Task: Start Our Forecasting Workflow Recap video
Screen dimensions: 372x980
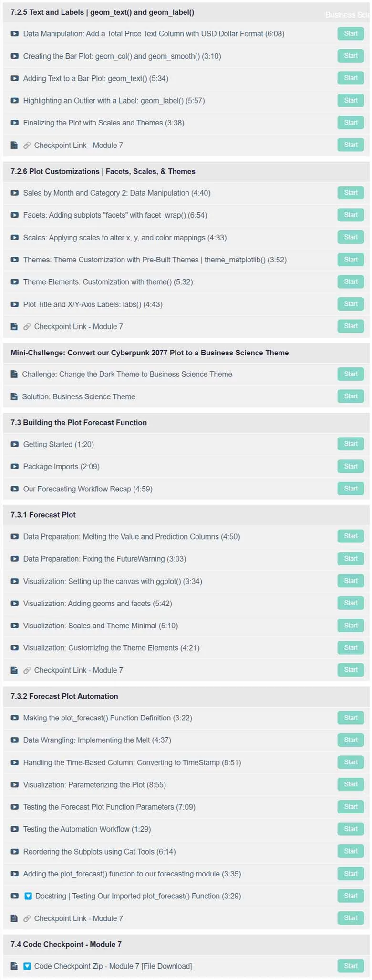Action: 351,489
